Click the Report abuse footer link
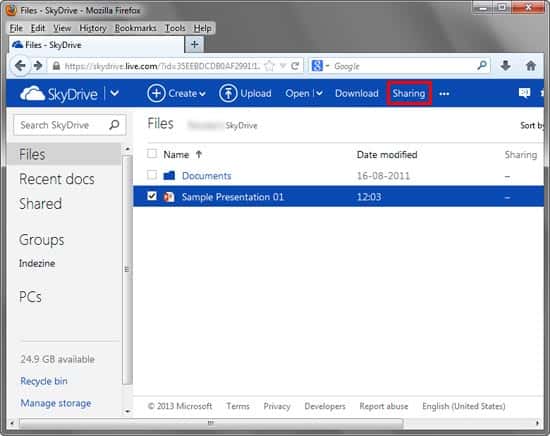The width and height of the screenshot is (550, 436). coord(384,406)
